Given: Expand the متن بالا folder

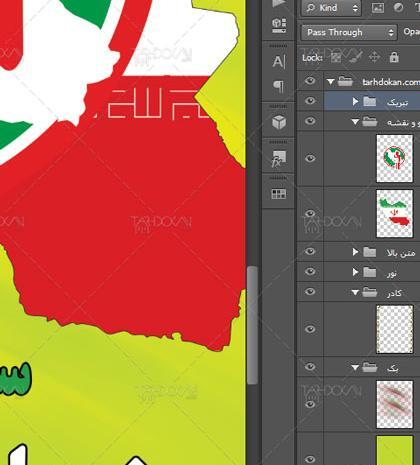Looking at the screenshot, I should pyautogui.click(x=355, y=252).
